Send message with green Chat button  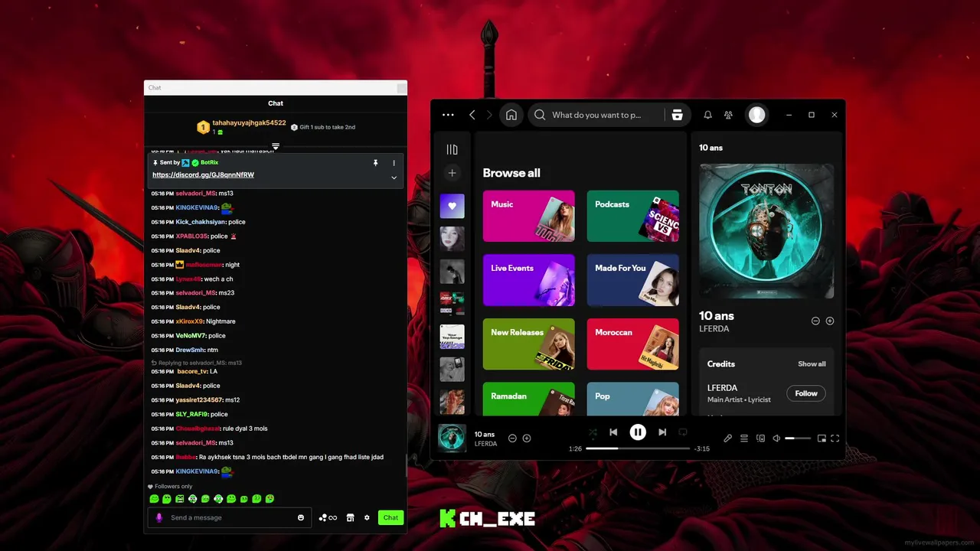pos(390,517)
